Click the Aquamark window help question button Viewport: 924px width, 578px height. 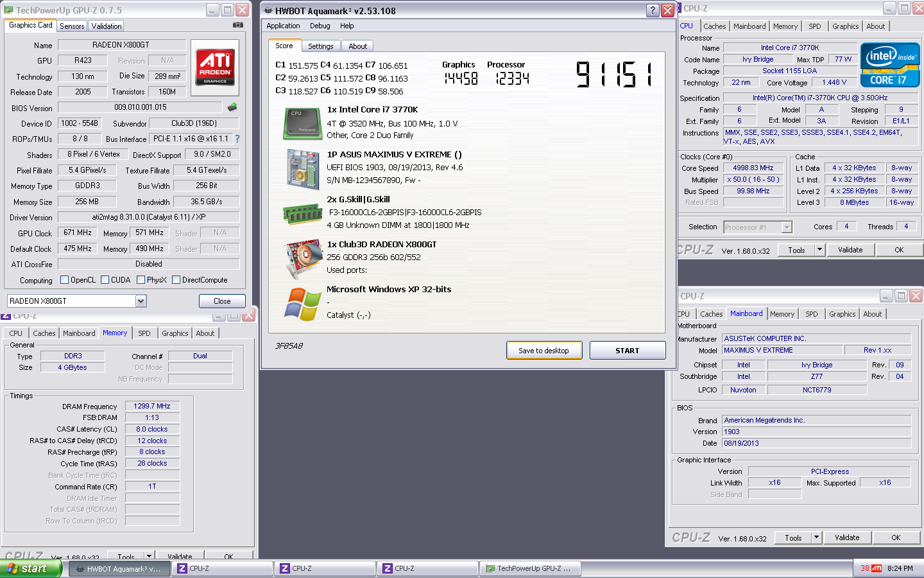[652, 10]
